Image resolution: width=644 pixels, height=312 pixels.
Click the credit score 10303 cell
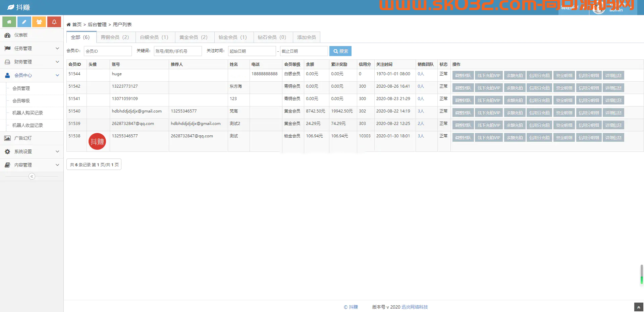coord(365,136)
